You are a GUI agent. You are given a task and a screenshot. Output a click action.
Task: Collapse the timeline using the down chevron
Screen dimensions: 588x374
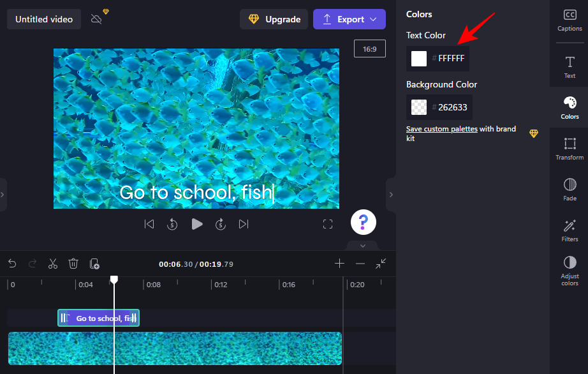tap(362, 246)
